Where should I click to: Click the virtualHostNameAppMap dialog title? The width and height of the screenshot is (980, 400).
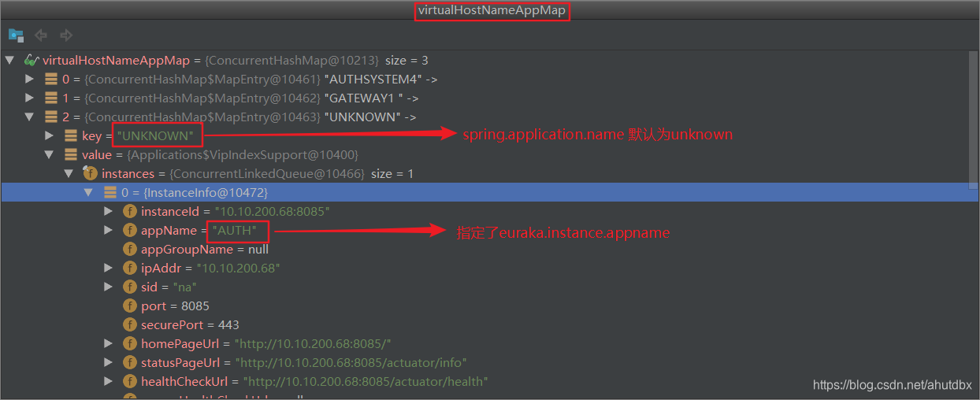click(492, 10)
